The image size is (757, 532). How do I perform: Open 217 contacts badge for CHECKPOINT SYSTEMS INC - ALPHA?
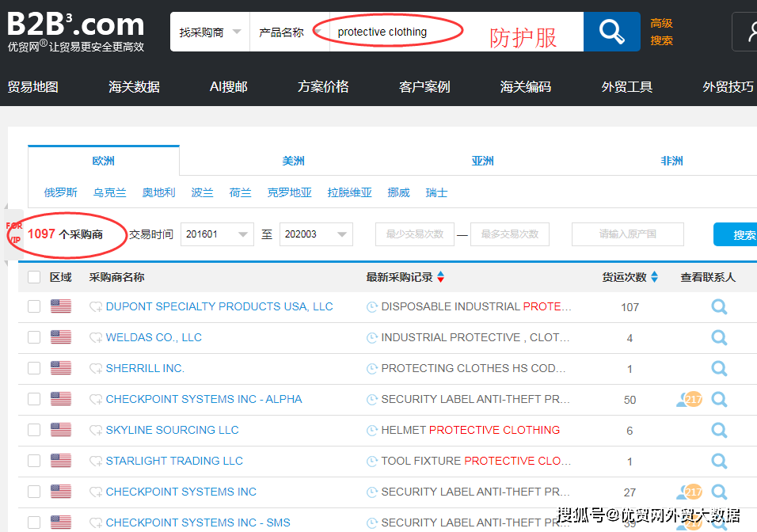690,399
